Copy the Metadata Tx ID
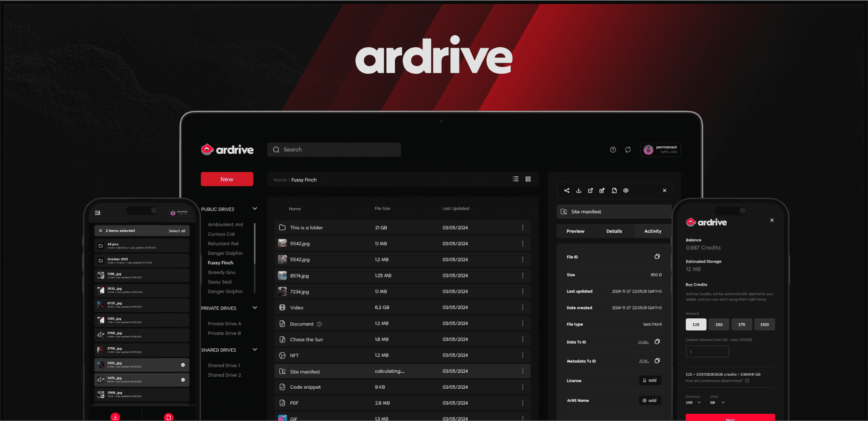868x421 pixels. tap(657, 361)
